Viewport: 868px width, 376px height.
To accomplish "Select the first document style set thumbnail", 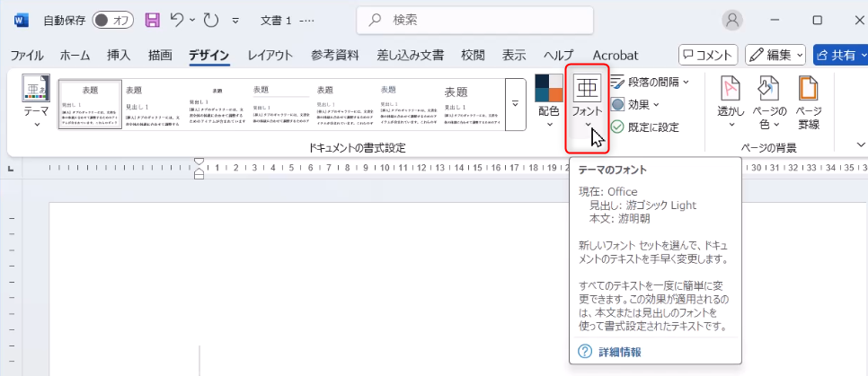I will tap(90, 105).
